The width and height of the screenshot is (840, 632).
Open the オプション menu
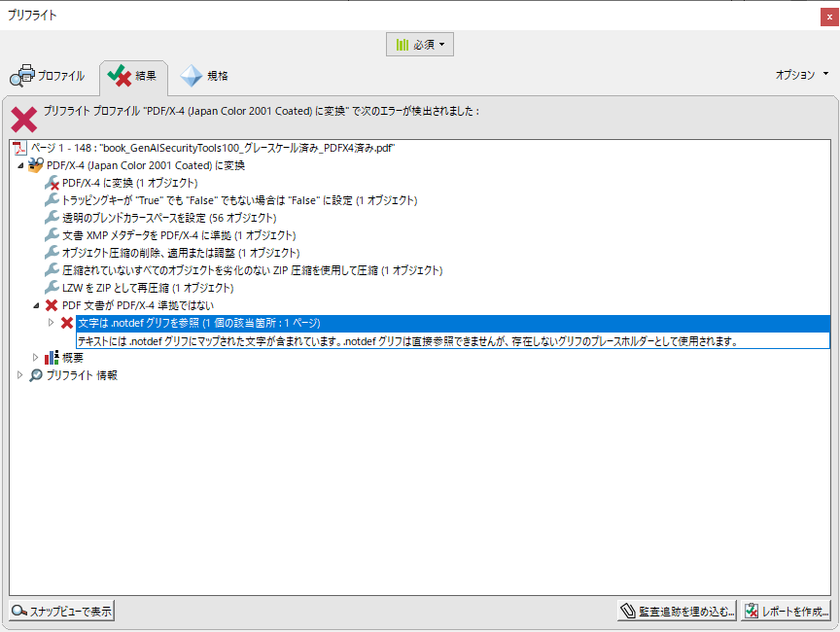(x=801, y=75)
